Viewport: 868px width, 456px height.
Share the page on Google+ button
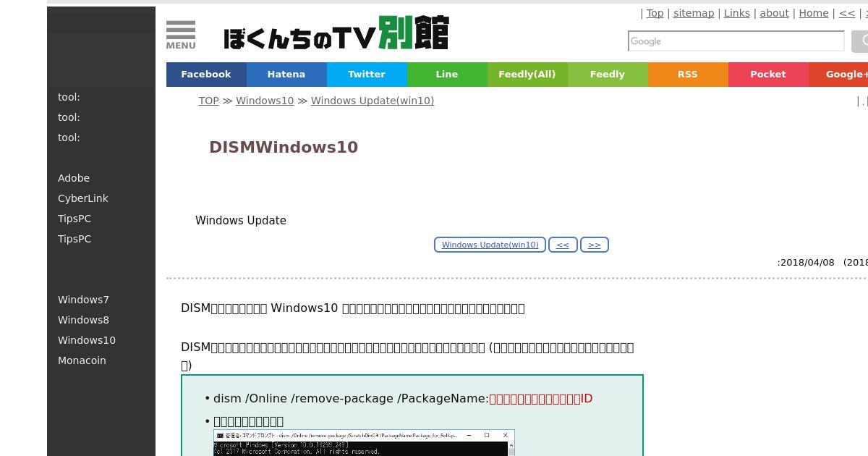pyautogui.click(x=839, y=75)
